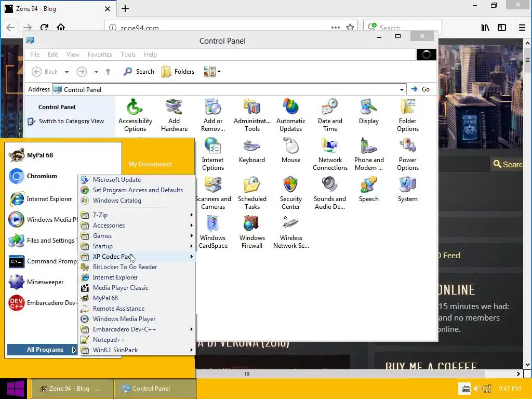Open Keyboard settings icon
Image resolution: width=532 pixels, height=399 pixels.
tap(252, 151)
